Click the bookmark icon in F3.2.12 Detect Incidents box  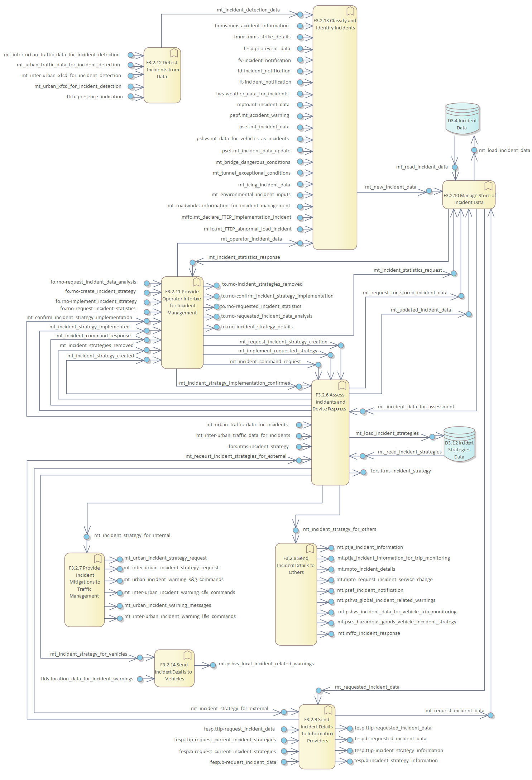(x=174, y=53)
